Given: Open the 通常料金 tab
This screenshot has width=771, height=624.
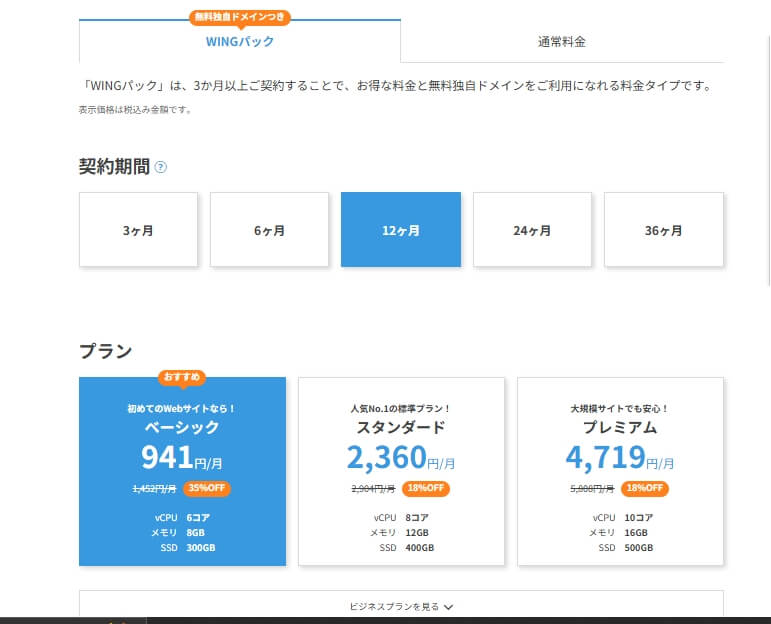Looking at the screenshot, I should tap(561, 42).
